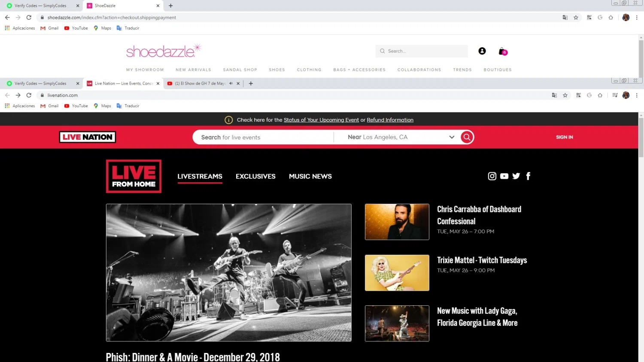This screenshot has height=362, width=644.
Task: Switch to El Show de GH tab
Action: click(x=200, y=84)
